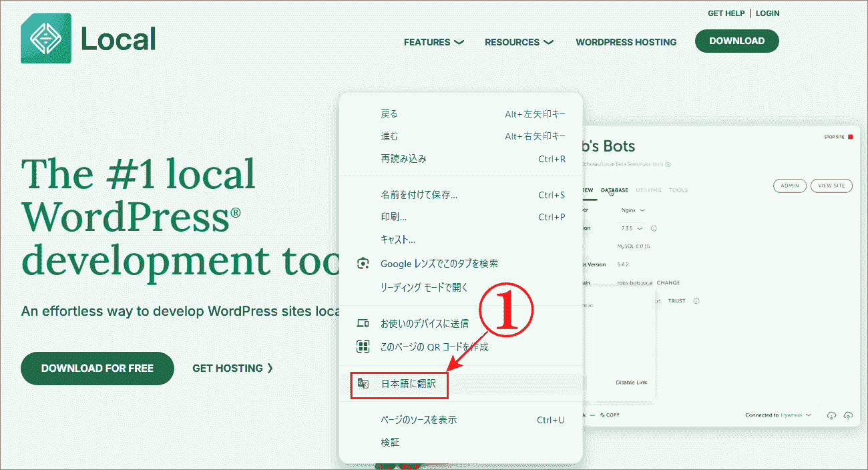This screenshot has width=868, height=470.
Task: Click the MySQL 8.0.16 value
Action: click(x=634, y=246)
